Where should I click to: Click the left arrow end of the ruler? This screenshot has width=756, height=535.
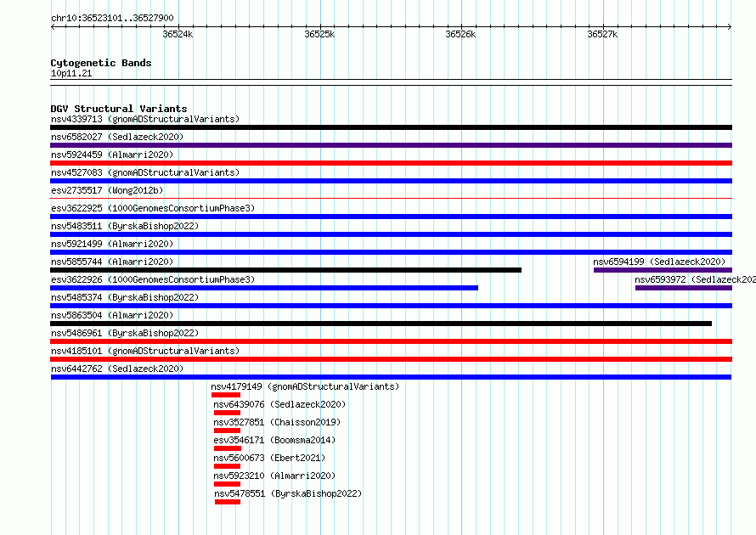pos(53,27)
